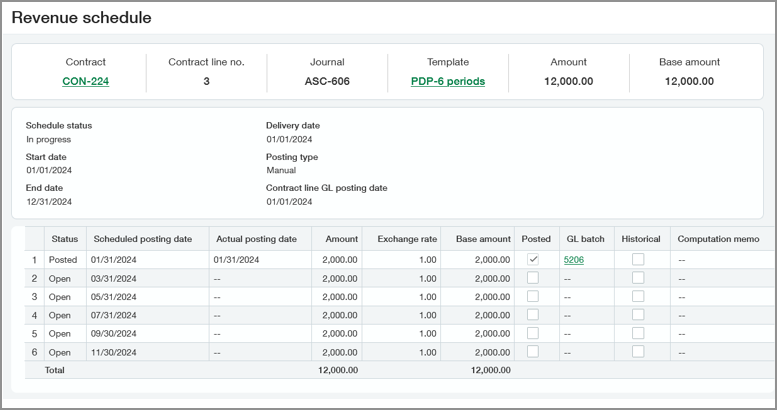Open GL batch 5206 link
The image size is (777, 410).
coord(573,260)
